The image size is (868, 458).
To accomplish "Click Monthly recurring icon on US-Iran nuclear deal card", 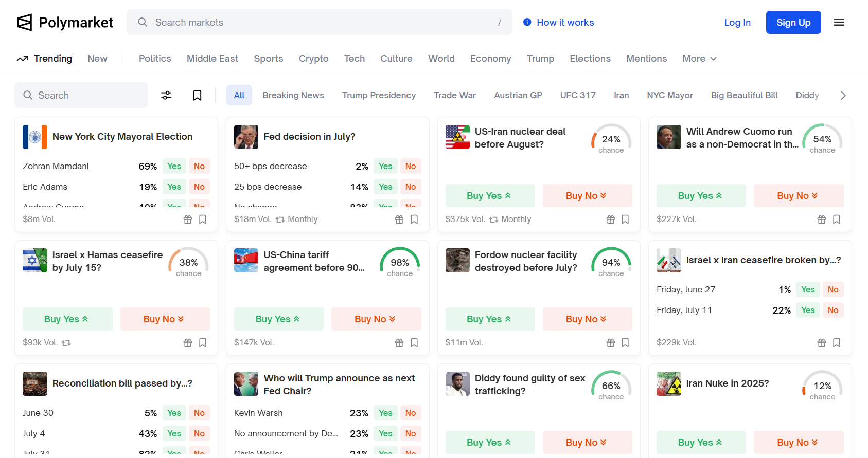I will pos(493,219).
